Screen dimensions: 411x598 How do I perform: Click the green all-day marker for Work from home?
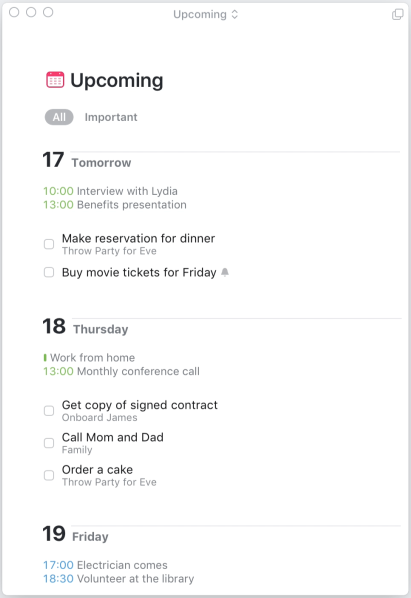pos(45,357)
